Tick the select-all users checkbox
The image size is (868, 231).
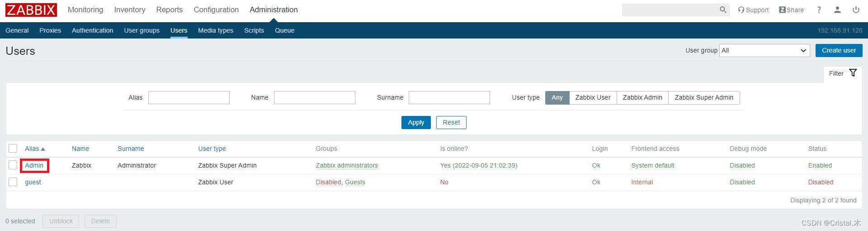pos(13,149)
